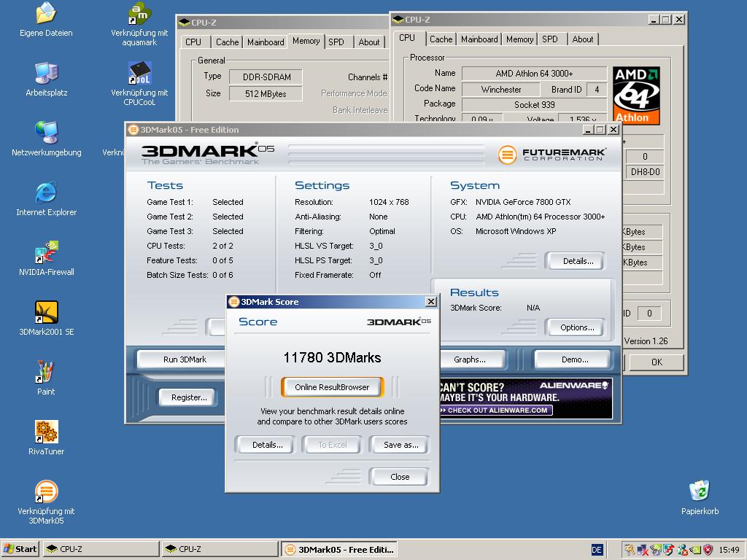Click the memory Type field DDR-SDRAM
Image resolution: width=747 pixels, height=560 pixels.
click(266, 77)
